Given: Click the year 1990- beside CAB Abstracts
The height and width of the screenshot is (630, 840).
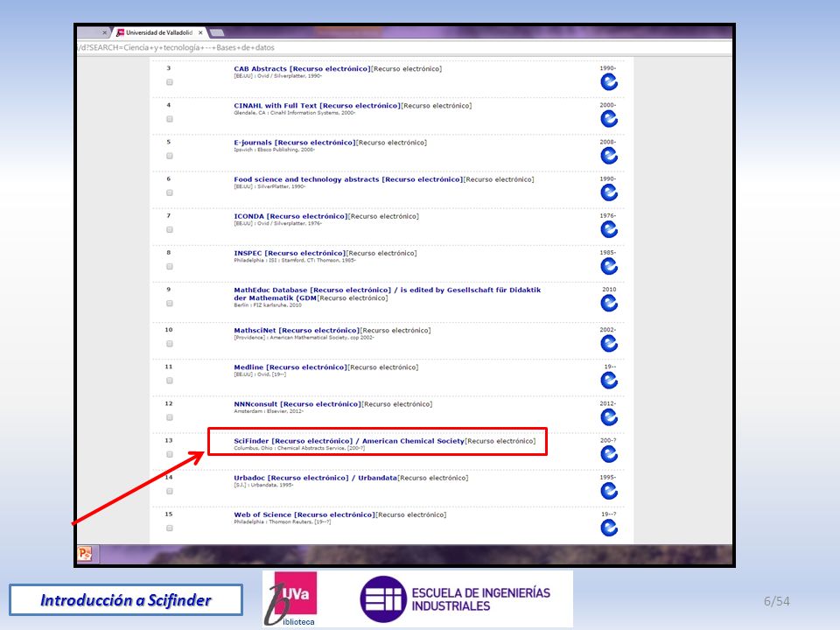Looking at the screenshot, I should (x=608, y=68).
